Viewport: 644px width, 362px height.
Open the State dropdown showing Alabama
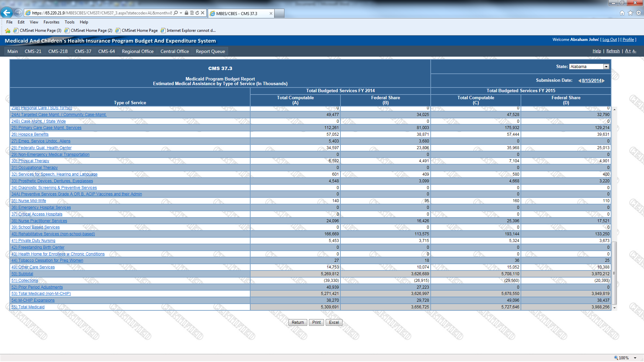pos(606,67)
